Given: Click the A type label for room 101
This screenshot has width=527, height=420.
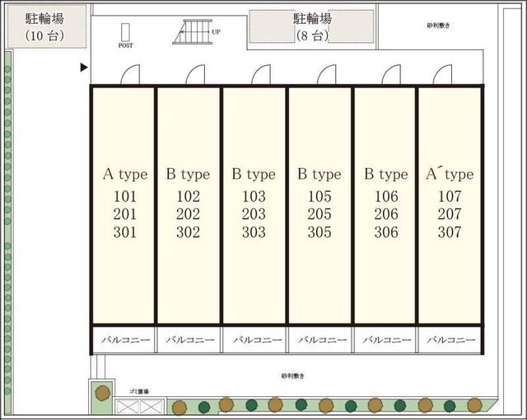Looking at the screenshot, I should coord(124,175).
